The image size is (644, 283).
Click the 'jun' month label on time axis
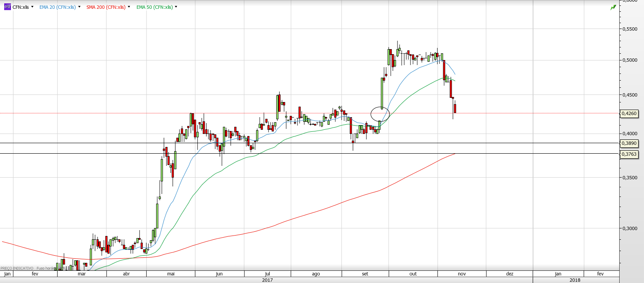pyautogui.click(x=219, y=274)
